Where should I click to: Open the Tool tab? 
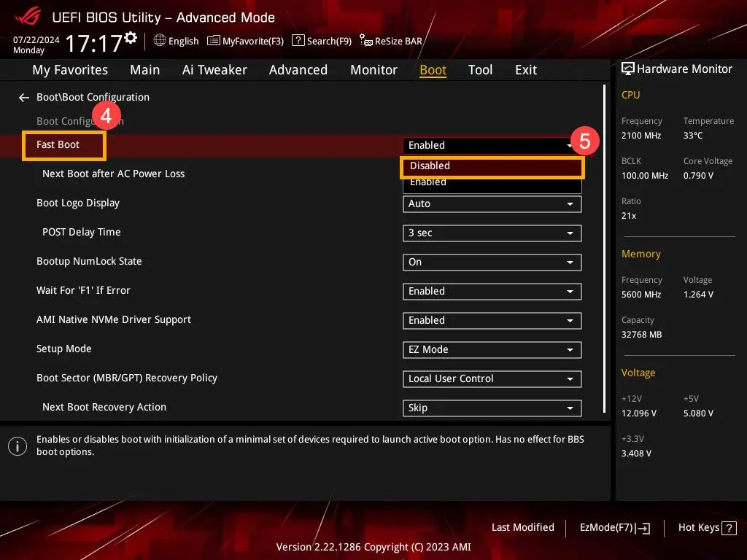[x=480, y=70]
